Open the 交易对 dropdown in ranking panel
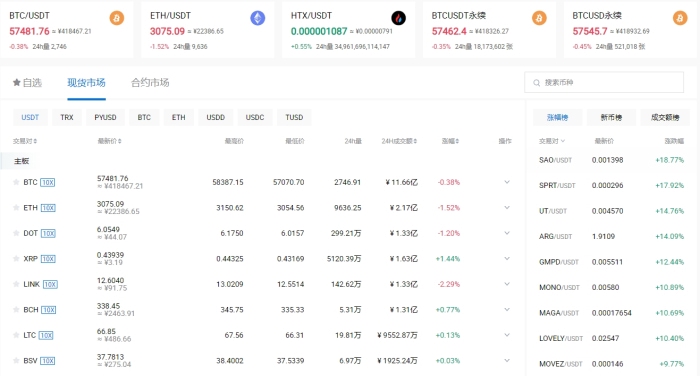The image size is (700, 376). coord(552,141)
